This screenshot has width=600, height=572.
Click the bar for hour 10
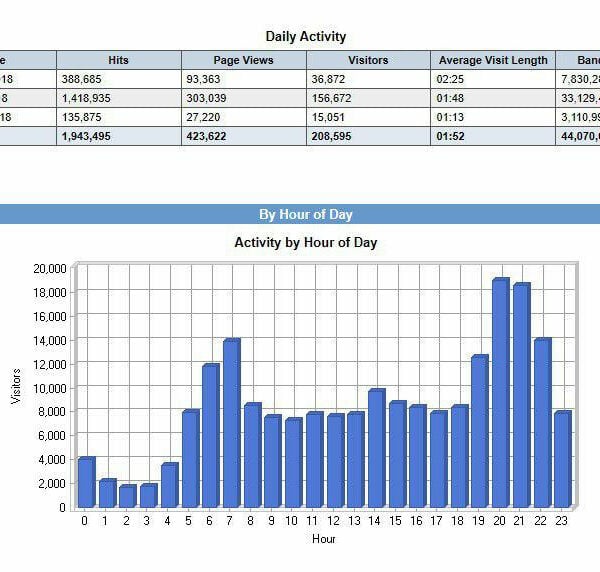(x=294, y=463)
